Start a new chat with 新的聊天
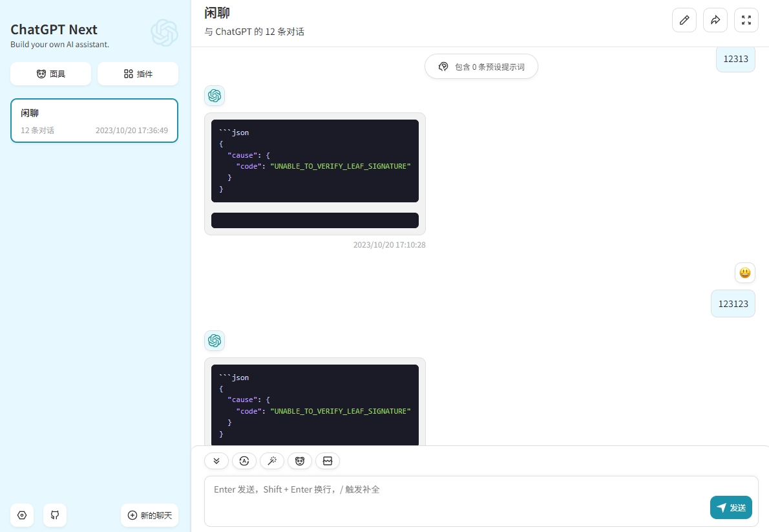The image size is (769, 532). coord(149,515)
